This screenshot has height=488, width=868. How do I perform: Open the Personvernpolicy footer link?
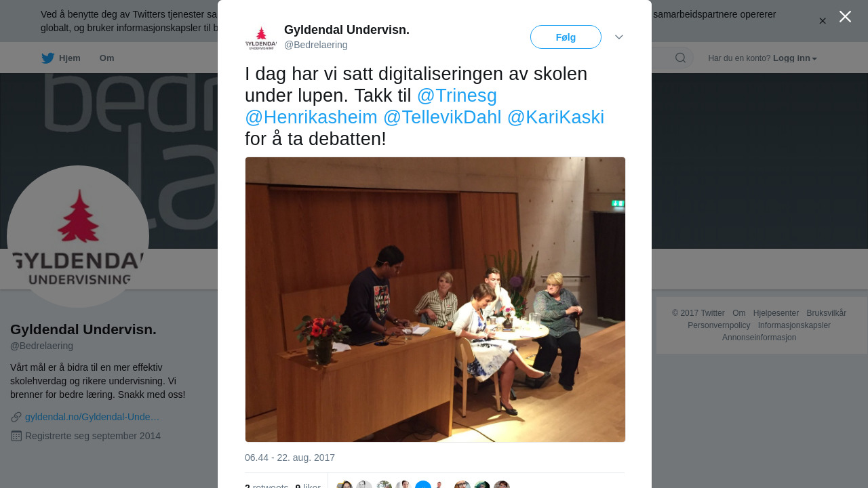pos(719,325)
